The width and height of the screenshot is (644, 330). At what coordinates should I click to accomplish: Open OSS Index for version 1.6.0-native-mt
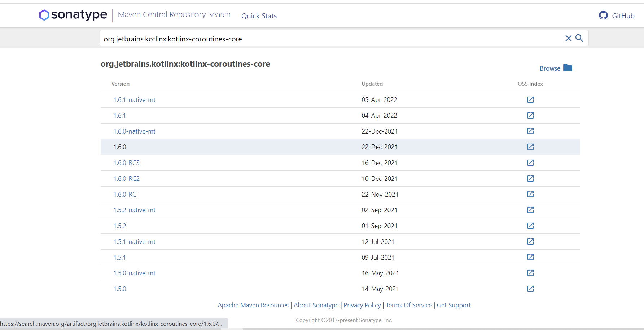[x=530, y=131]
